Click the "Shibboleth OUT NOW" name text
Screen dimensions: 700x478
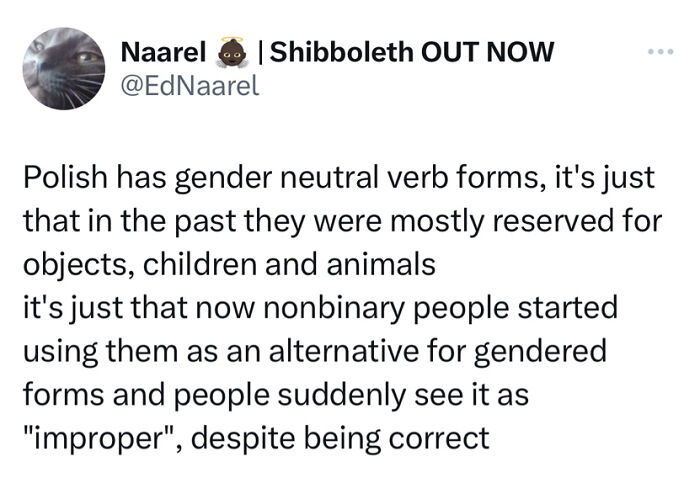tap(412, 52)
